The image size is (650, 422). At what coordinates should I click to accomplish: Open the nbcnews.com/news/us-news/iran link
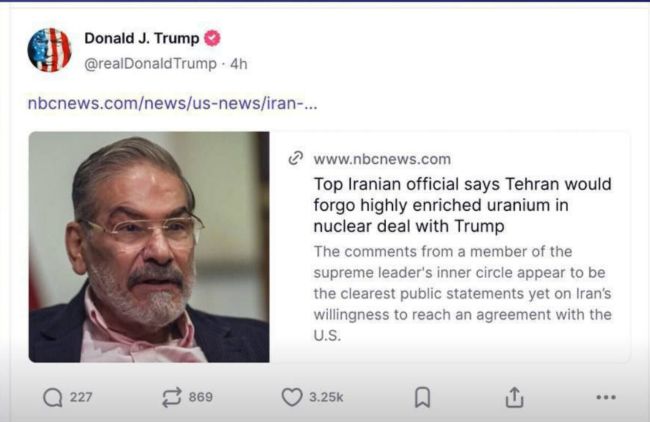tap(172, 103)
